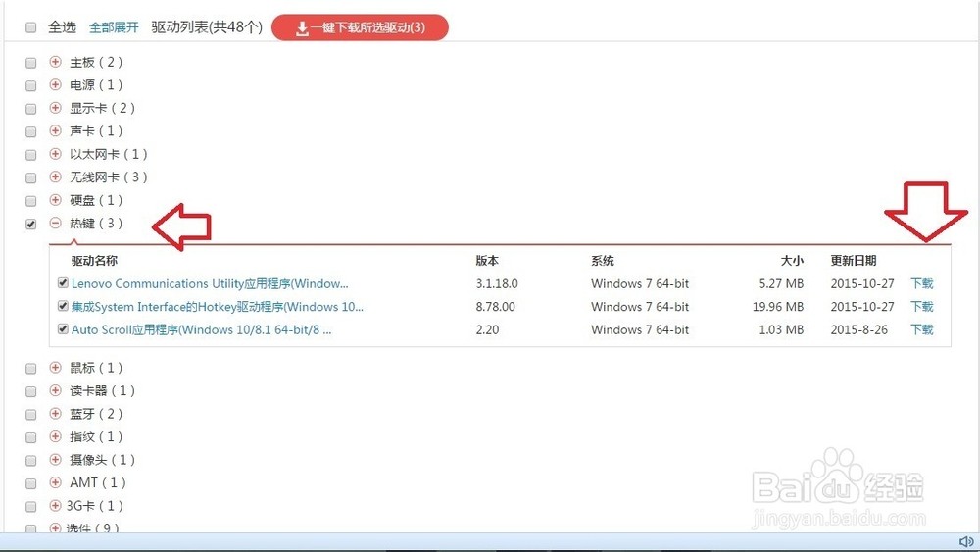Collapse the 热键 category minus icon
The image size is (980, 552).
click(x=56, y=224)
